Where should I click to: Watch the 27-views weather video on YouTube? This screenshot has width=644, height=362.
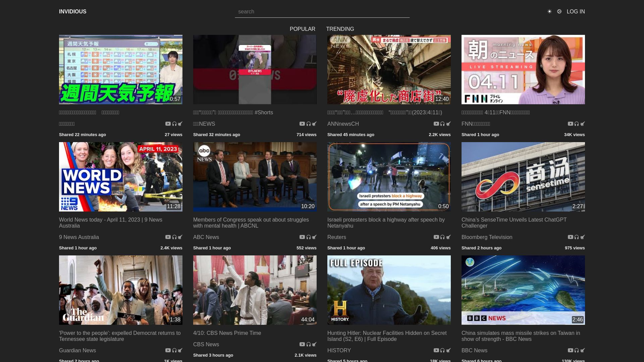[168, 124]
